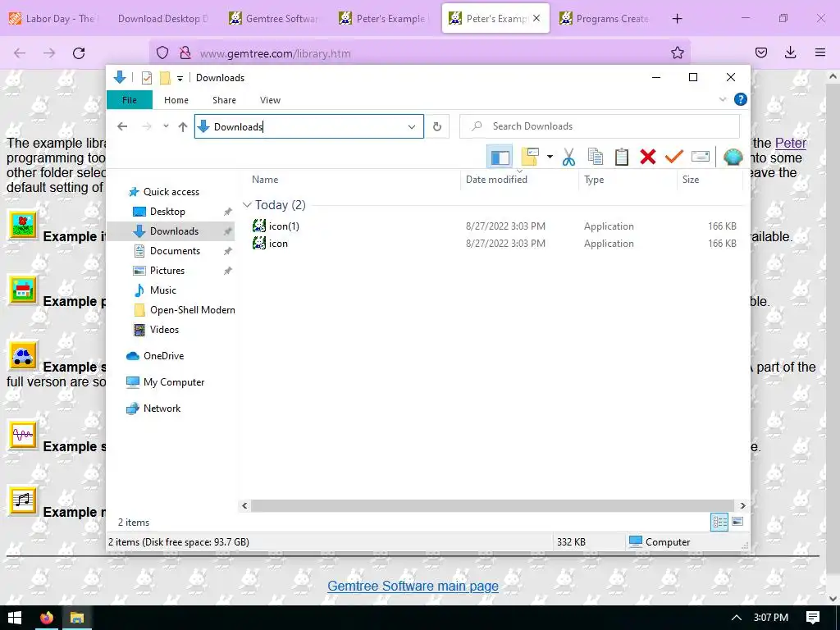The width and height of the screenshot is (840, 630).
Task: Click Explorer's Up one level arrow
Action: (x=183, y=127)
